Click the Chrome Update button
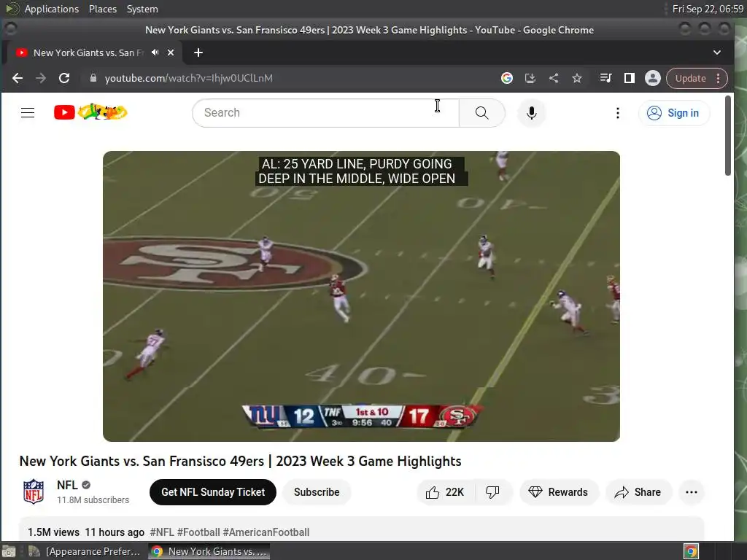Image resolution: width=747 pixels, height=560 pixels. [x=690, y=78]
